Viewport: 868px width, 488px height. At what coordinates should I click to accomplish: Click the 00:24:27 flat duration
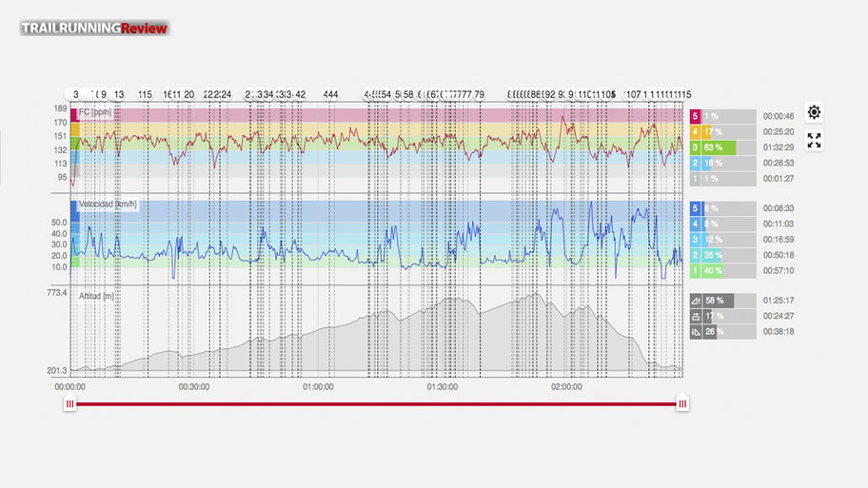779,317
